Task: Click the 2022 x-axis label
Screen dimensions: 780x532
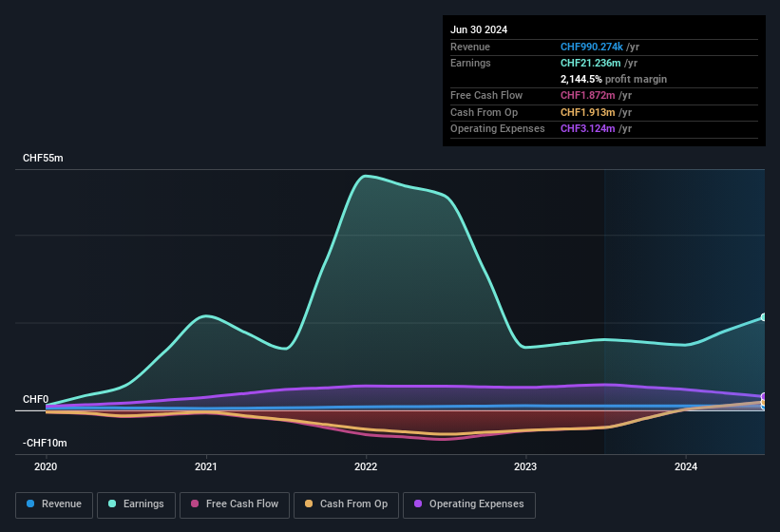Action: (x=366, y=466)
